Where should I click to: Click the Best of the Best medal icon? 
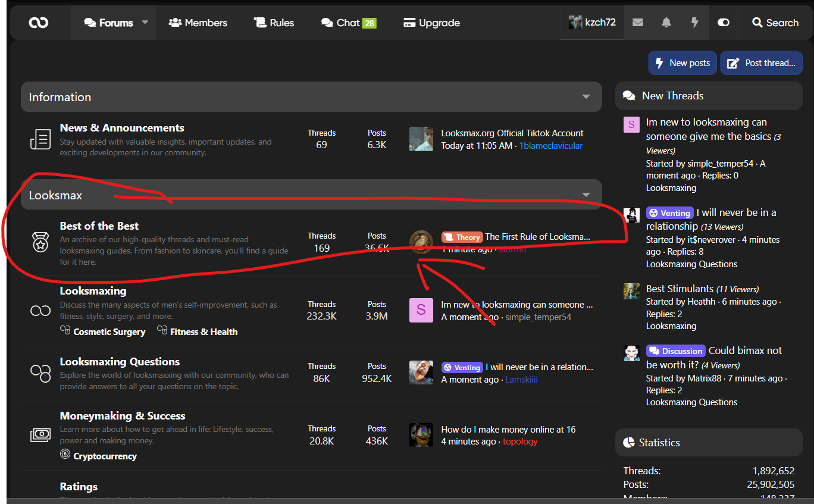pos(40,242)
